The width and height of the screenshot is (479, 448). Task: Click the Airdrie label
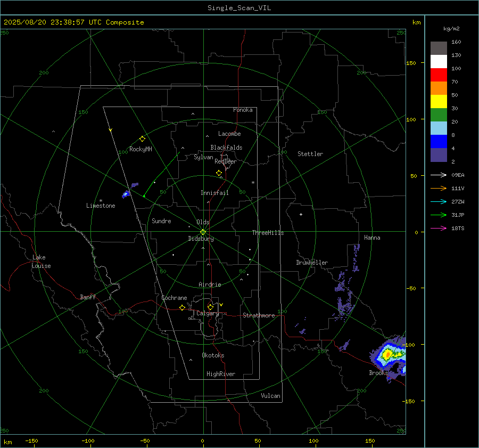click(210, 284)
